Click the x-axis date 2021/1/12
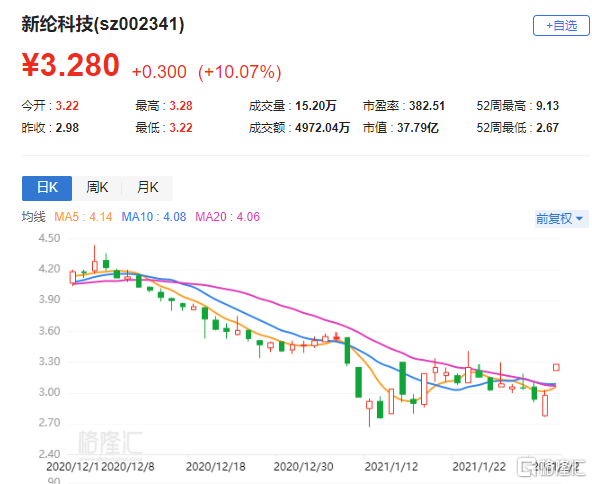 point(391,467)
